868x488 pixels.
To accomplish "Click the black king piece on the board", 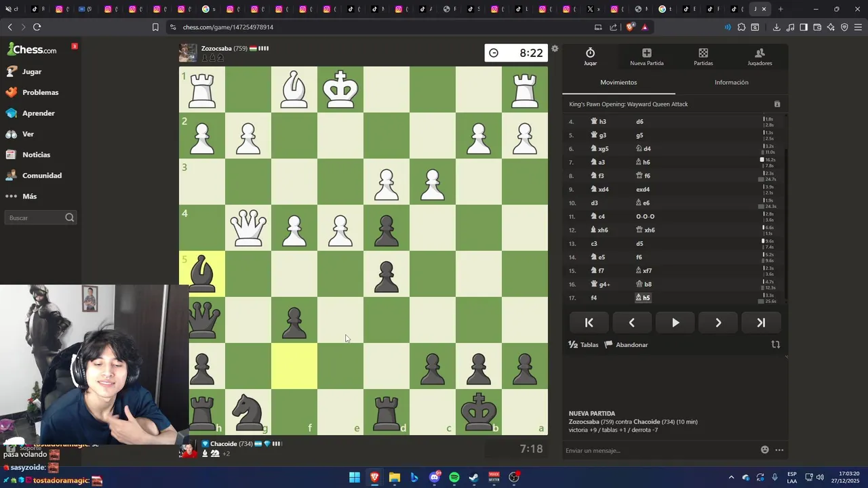I will click(479, 412).
